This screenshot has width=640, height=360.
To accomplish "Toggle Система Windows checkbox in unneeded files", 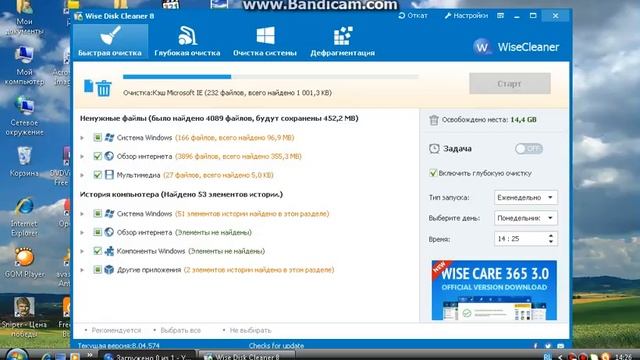I will click(97, 138).
